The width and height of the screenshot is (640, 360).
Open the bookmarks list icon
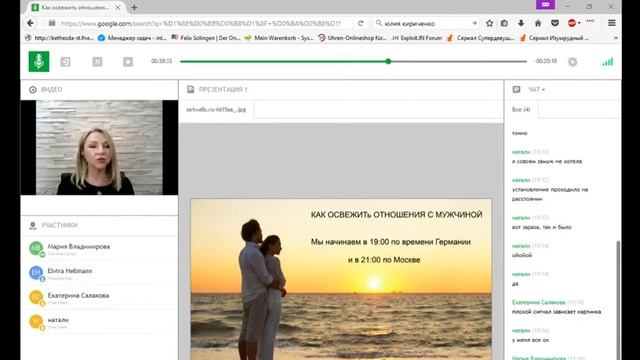(504, 23)
